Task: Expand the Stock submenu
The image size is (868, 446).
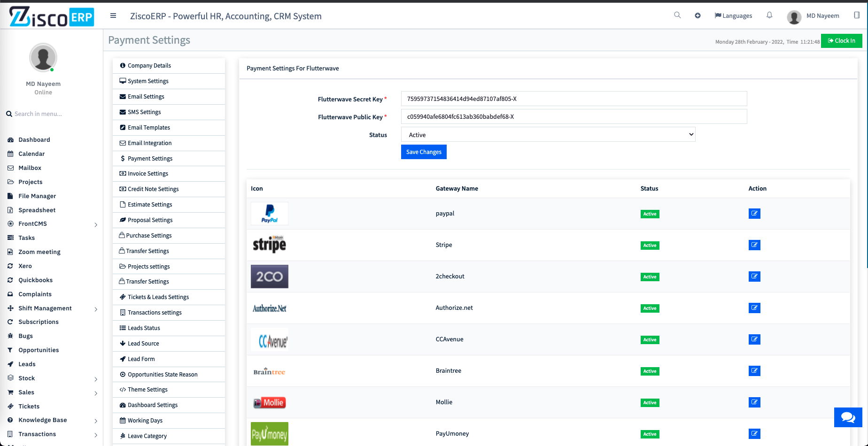Action: [x=96, y=379]
